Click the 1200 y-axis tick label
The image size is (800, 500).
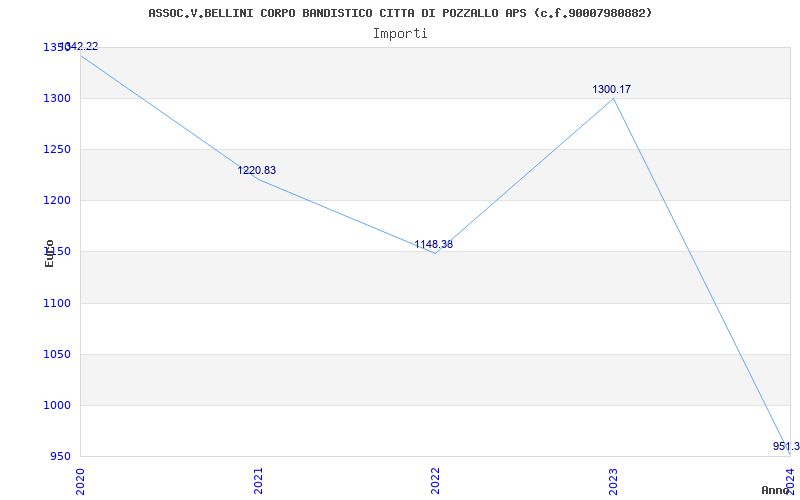pyautogui.click(x=57, y=201)
